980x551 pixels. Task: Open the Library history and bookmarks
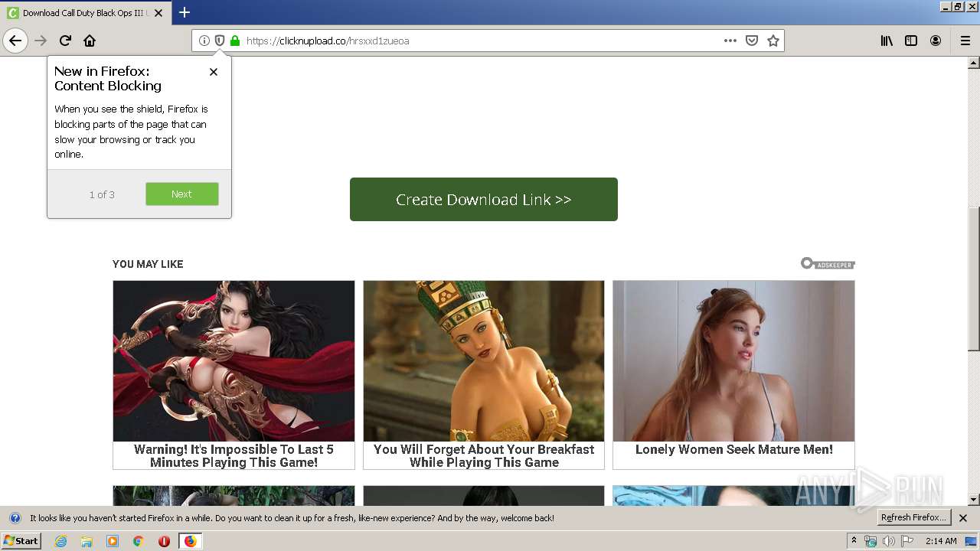coord(887,41)
